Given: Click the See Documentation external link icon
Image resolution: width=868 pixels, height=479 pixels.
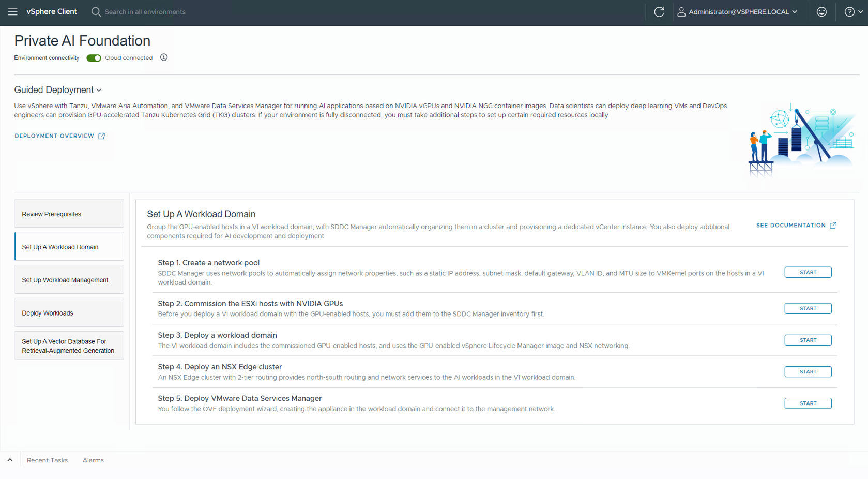Looking at the screenshot, I should pyautogui.click(x=833, y=226).
